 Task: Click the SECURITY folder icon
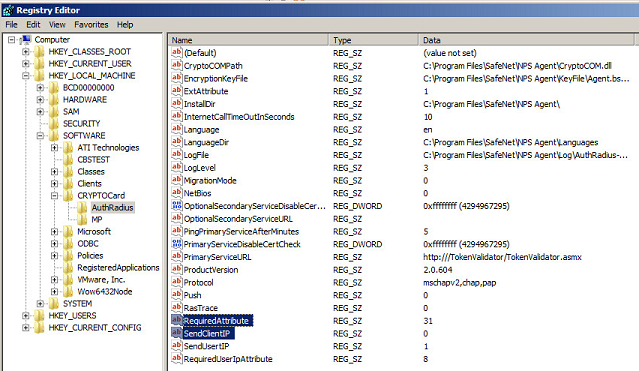point(53,124)
